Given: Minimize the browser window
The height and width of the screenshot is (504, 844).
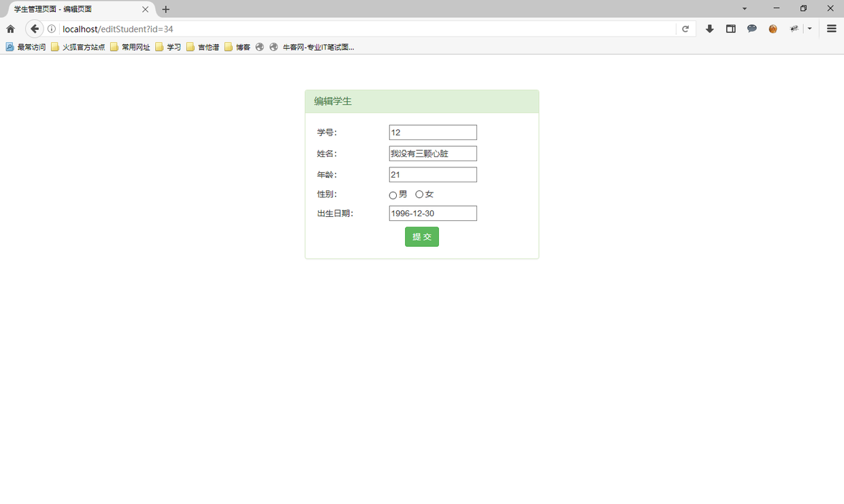Looking at the screenshot, I should coord(776,8).
